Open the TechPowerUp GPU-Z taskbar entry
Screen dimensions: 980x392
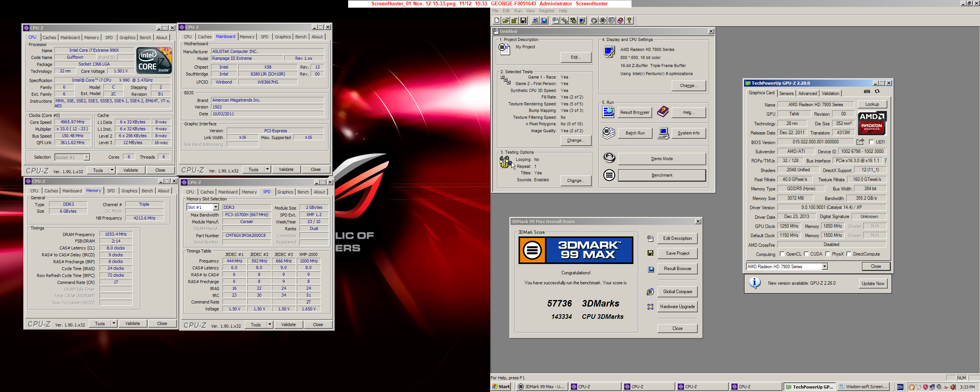click(x=809, y=387)
